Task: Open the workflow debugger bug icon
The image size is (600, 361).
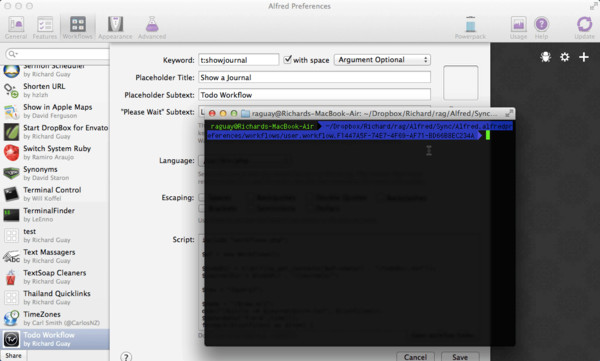Action: coord(546,57)
